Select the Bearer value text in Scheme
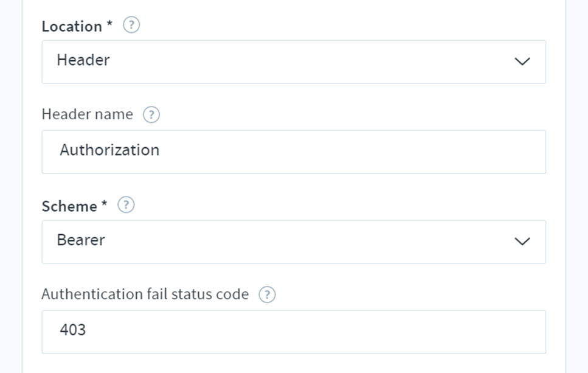Image resolution: width=588 pixels, height=373 pixels. [x=81, y=240]
